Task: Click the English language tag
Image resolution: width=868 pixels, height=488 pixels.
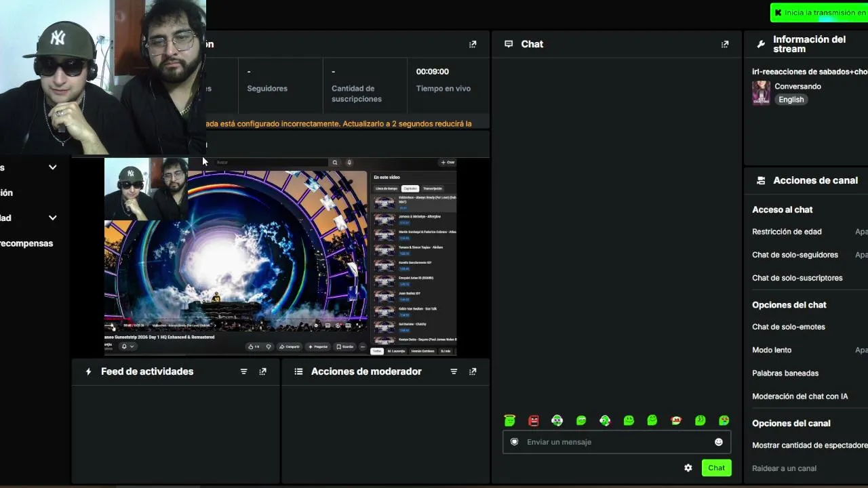Action: click(x=791, y=100)
